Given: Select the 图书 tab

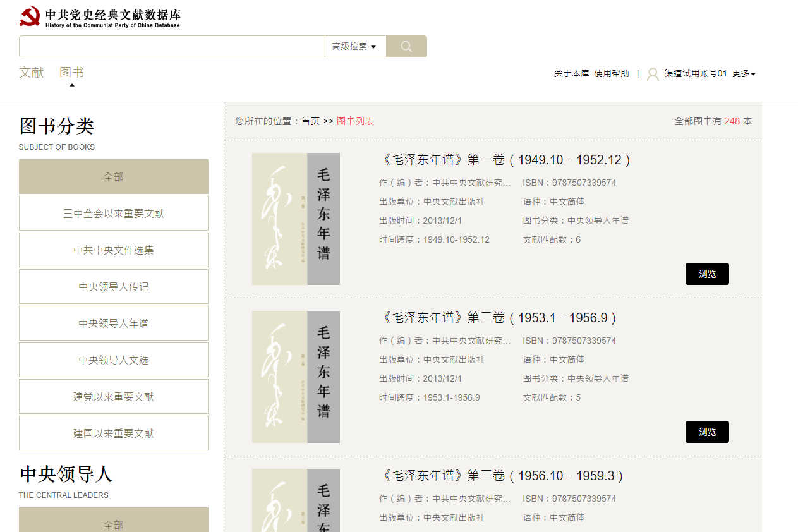Looking at the screenshot, I should click(72, 73).
